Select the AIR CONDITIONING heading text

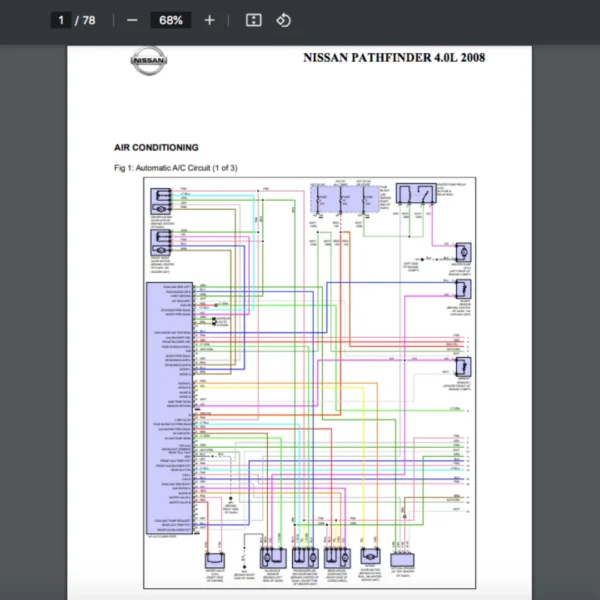tap(156, 147)
